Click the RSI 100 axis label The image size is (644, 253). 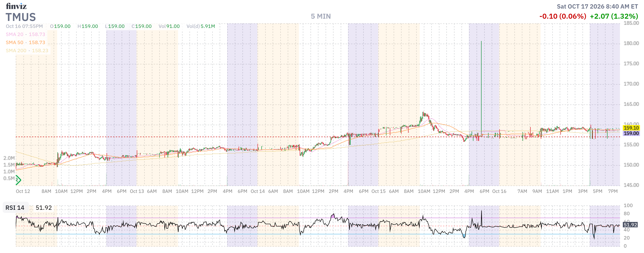pos(628,205)
